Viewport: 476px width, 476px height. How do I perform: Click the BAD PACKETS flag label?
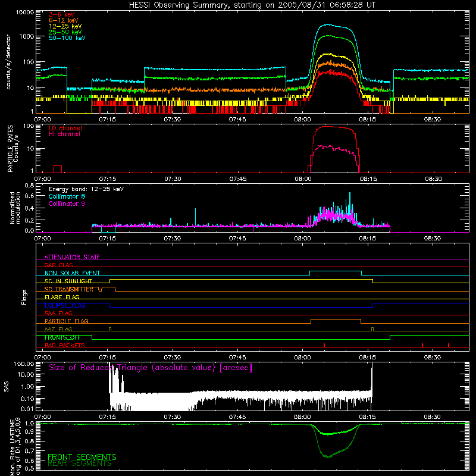coord(65,345)
